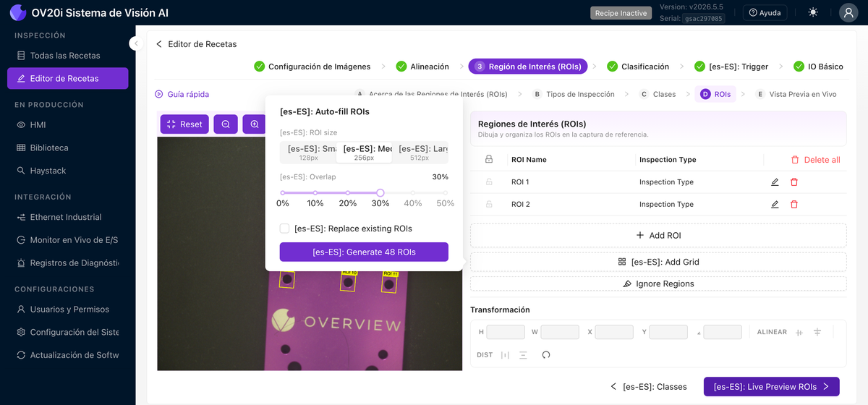Go to Configuración de Imágenes step
868x405 pixels.
point(312,67)
